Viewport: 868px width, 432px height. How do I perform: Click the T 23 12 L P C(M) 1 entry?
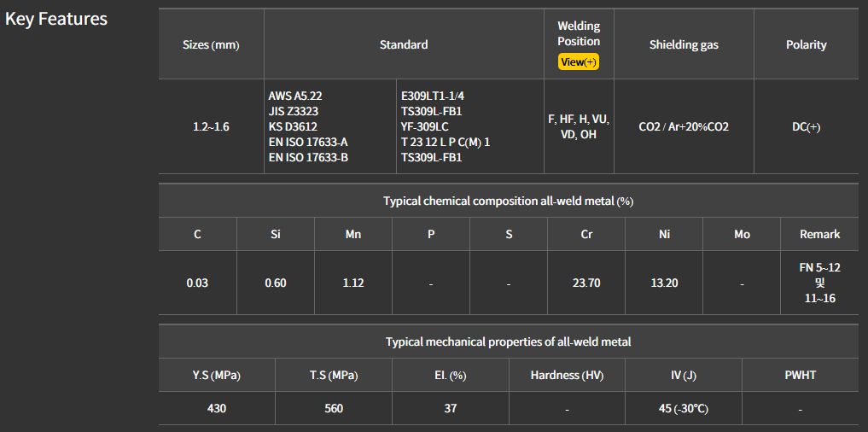446,142
